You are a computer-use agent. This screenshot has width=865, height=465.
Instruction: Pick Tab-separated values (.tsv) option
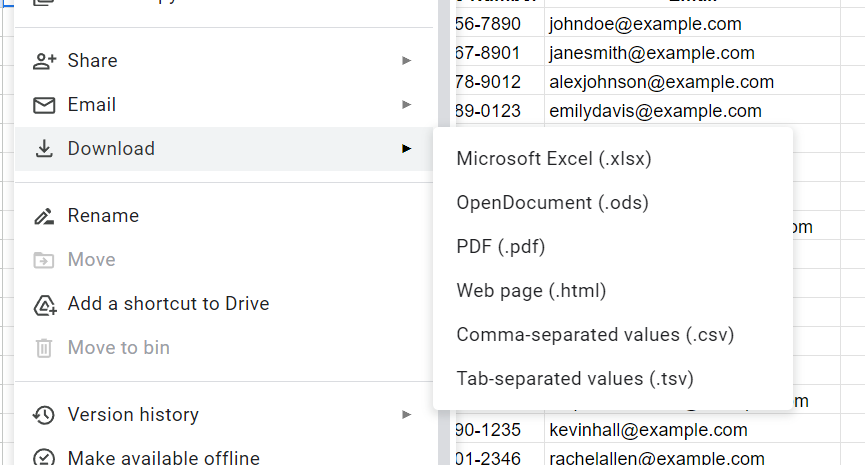[x=575, y=379]
